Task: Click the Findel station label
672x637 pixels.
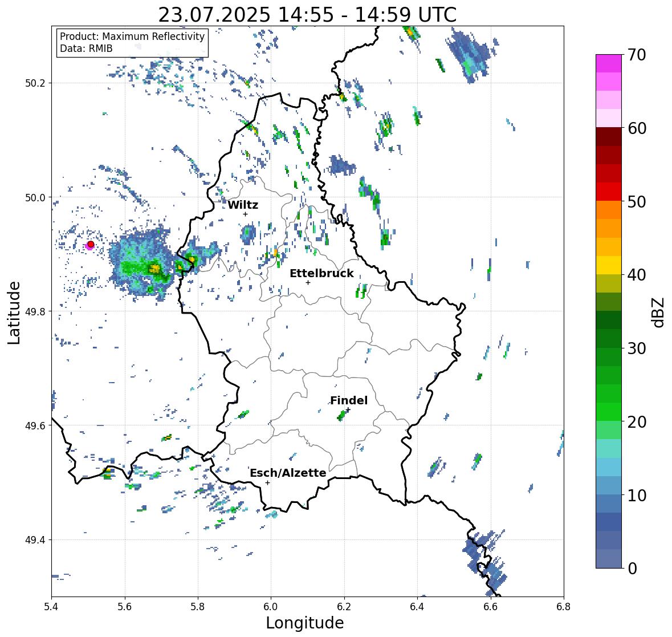Action: point(349,400)
